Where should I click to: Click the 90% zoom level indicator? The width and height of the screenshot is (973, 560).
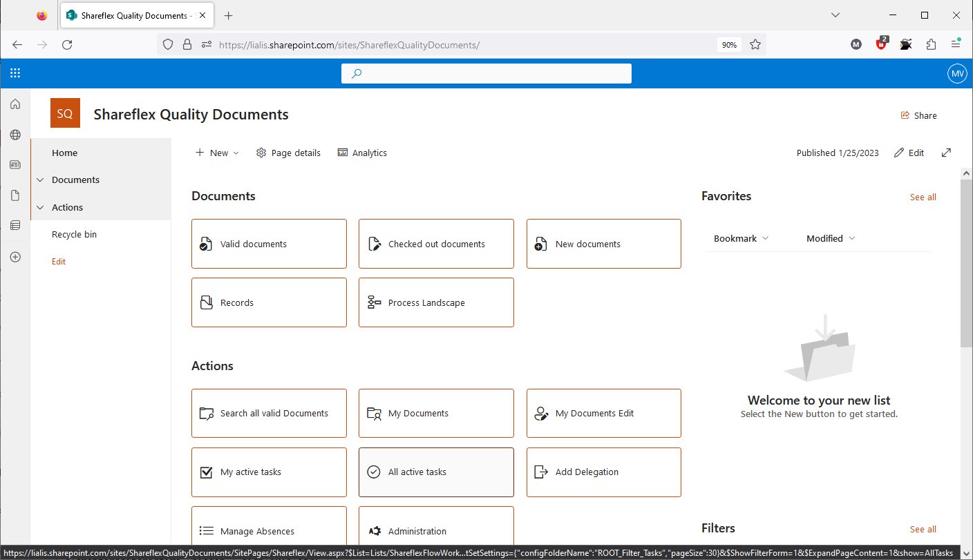pyautogui.click(x=728, y=44)
